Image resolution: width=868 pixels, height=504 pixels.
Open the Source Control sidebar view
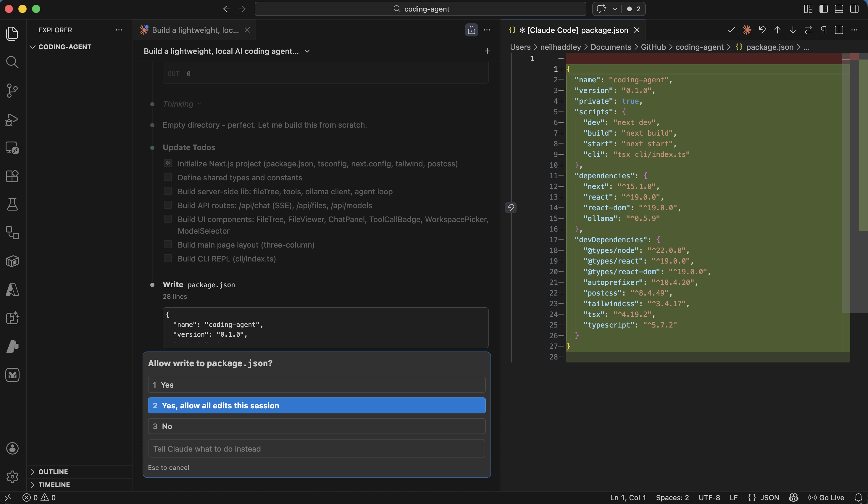(12, 91)
